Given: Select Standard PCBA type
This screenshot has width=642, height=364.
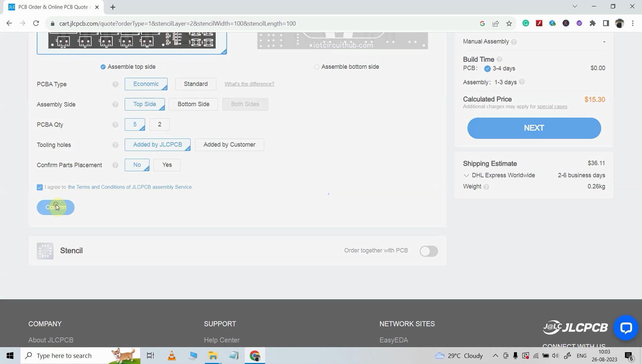Looking at the screenshot, I should pos(196,84).
